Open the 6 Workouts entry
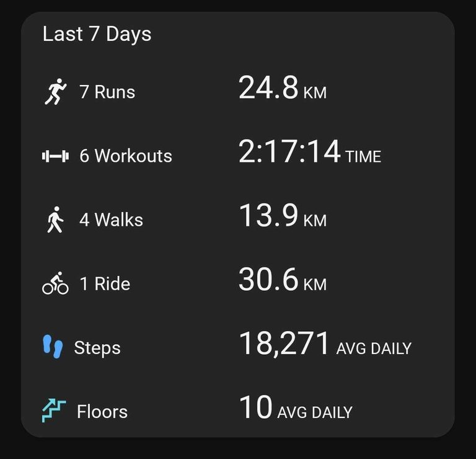 coord(126,156)
